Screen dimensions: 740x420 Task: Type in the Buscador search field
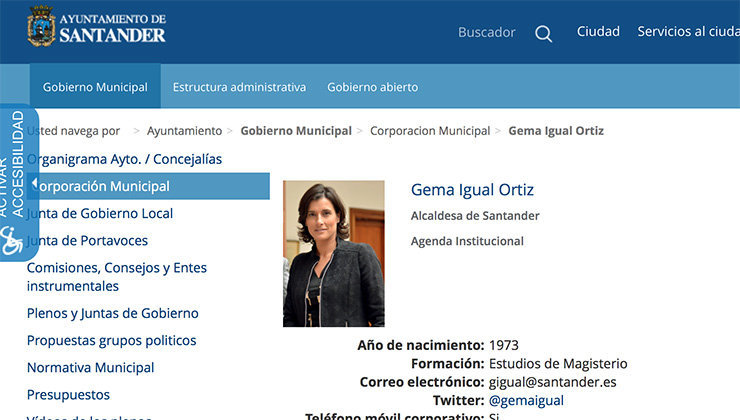486,33
